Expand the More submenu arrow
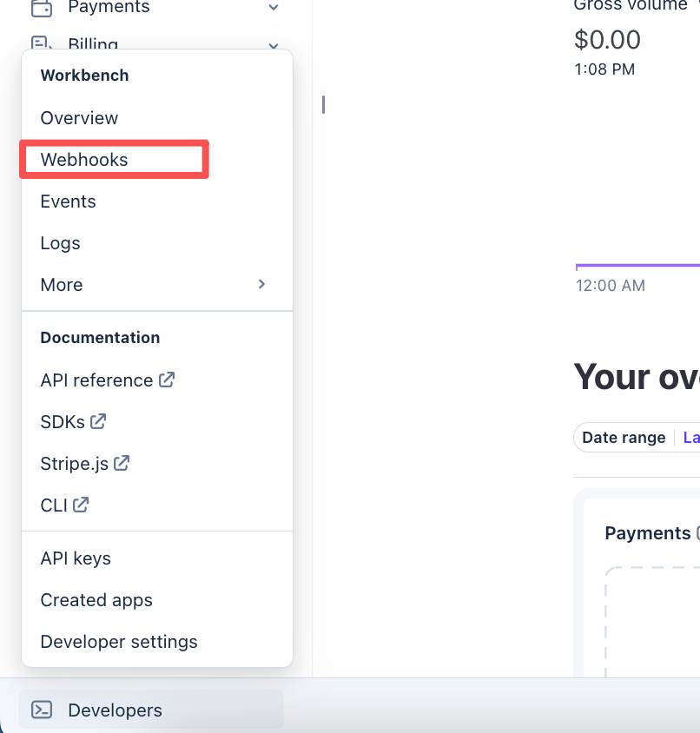Image resolution: width=700 pixels, height=733 pixels. click(x=261, y=284)
